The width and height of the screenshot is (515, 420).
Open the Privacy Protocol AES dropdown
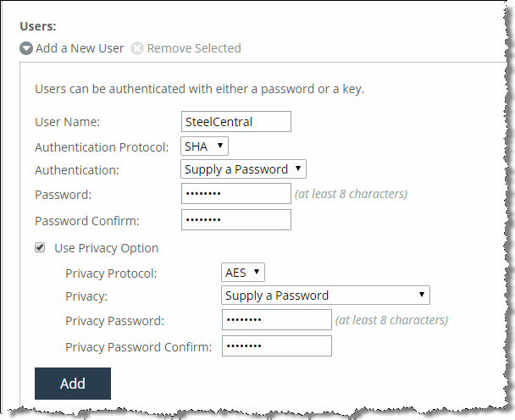pos(243,272)
